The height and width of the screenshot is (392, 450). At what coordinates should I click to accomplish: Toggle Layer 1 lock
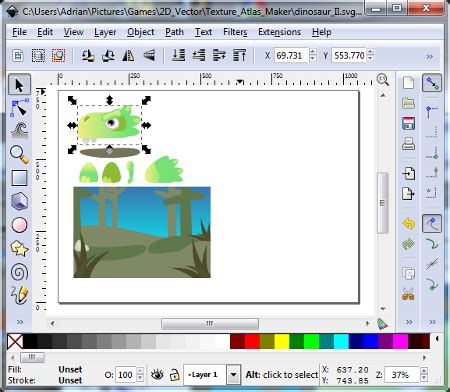coord(174,375)
